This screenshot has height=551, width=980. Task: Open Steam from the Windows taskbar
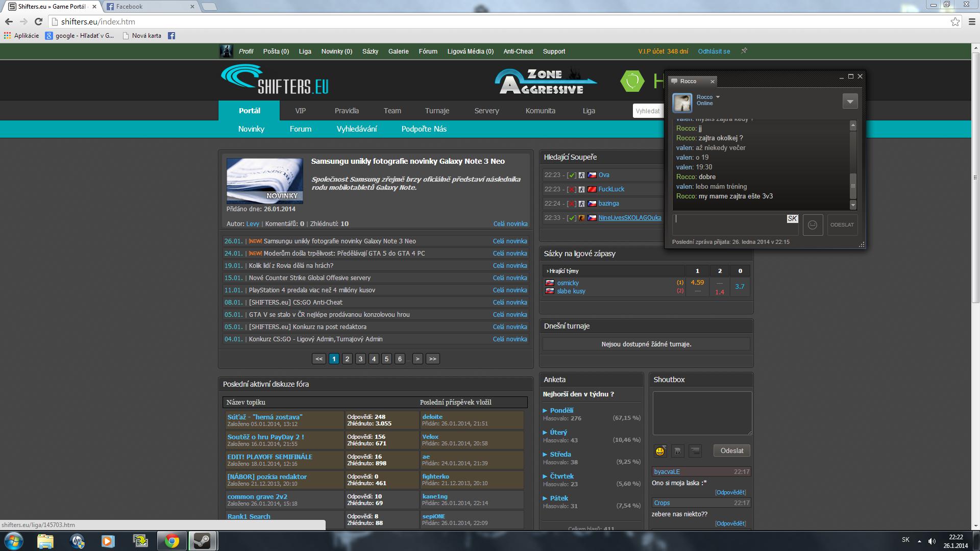[203, 541]
